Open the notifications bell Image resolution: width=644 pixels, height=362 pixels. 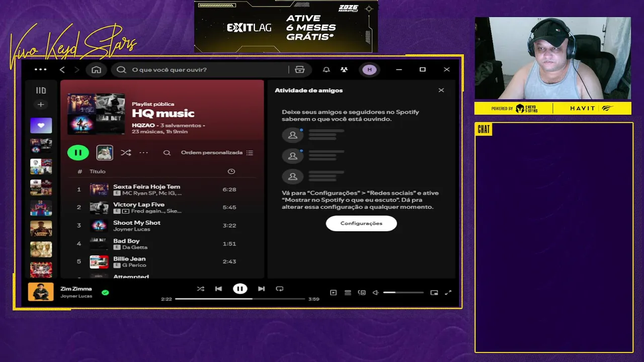(326, 69)
